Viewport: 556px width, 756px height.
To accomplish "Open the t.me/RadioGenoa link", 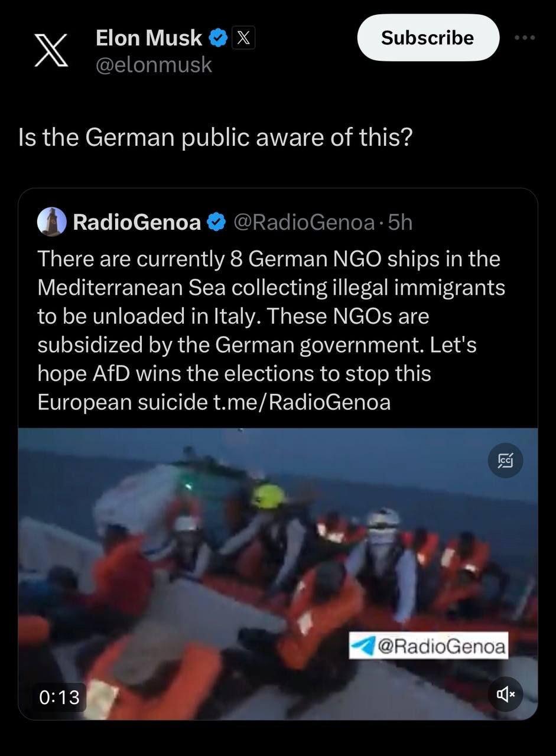I will click(x=302, y=402).
